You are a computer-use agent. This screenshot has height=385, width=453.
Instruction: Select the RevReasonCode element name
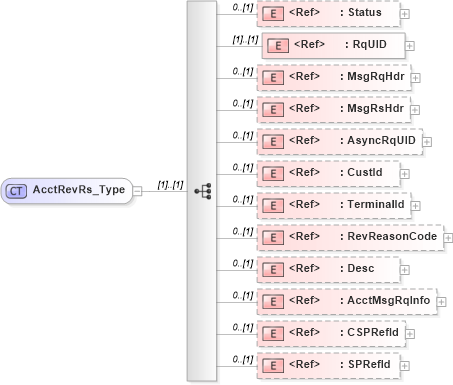(392, 236)
